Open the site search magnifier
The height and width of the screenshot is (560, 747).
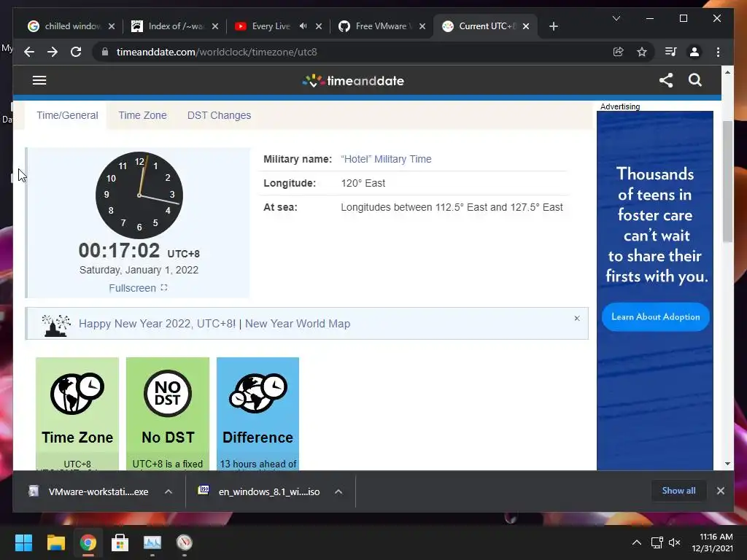(695, 80)
